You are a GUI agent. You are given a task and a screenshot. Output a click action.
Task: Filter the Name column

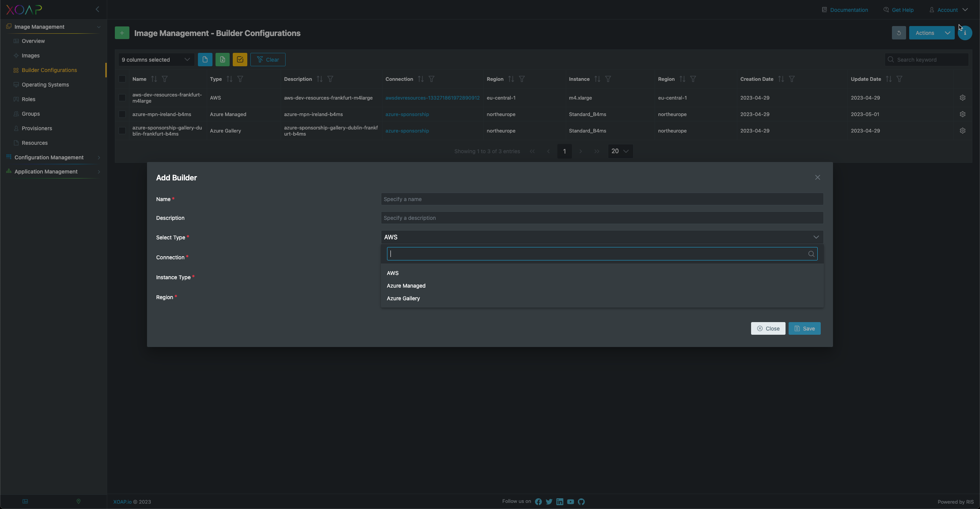pyautogui.click(x=165, y=79)
